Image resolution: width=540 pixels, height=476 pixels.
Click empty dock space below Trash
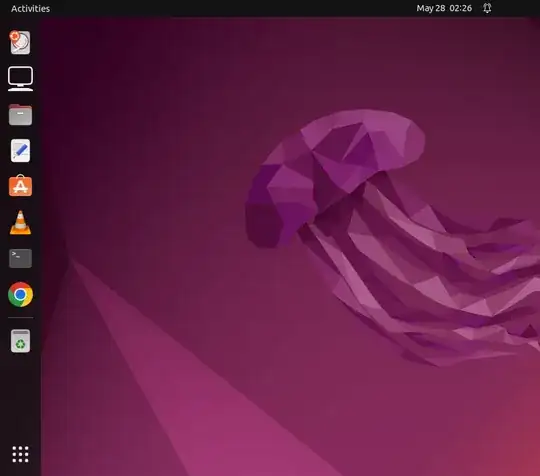(x=20, y=396)
